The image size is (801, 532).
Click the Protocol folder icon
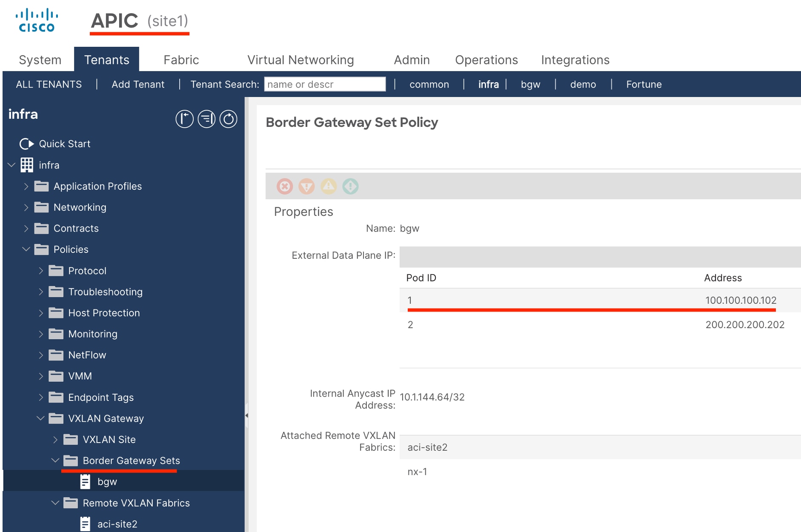coord(56,271)
